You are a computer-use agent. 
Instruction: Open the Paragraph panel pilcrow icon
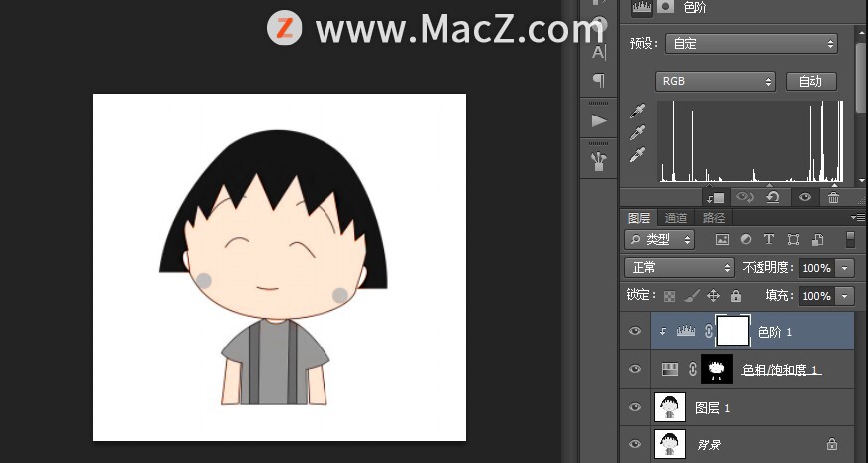[599, 81]
